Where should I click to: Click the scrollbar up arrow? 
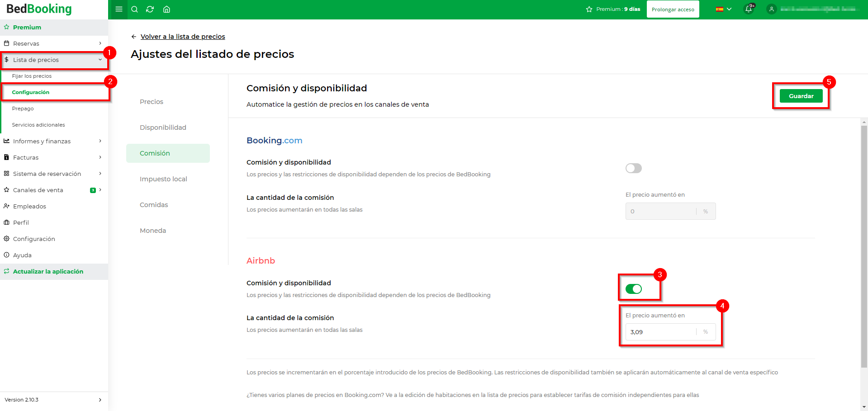864,122
